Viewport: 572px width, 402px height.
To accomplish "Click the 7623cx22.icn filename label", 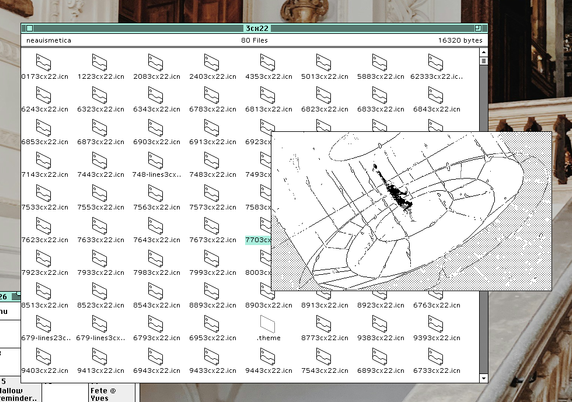I will pyautogui.click(x=45, y=240).
